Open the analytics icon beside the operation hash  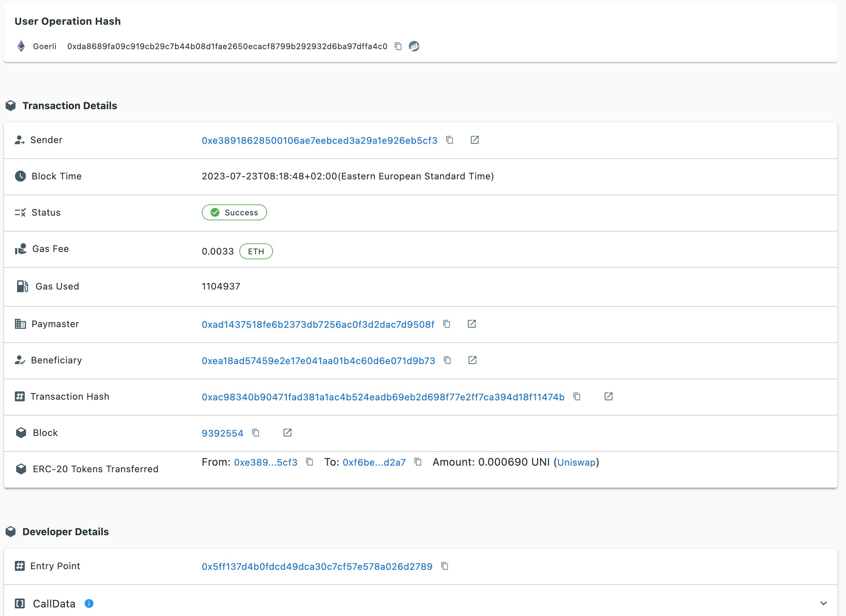pos(414,46)
